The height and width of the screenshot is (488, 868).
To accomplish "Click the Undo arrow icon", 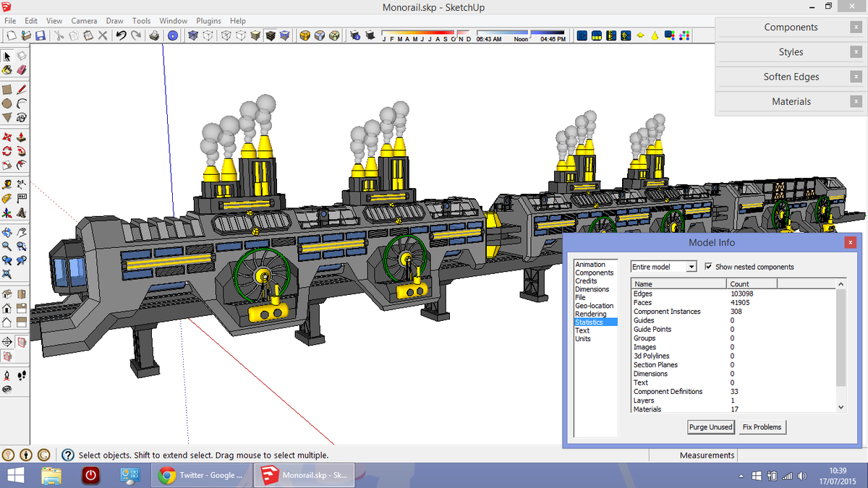I will point(121,35).
